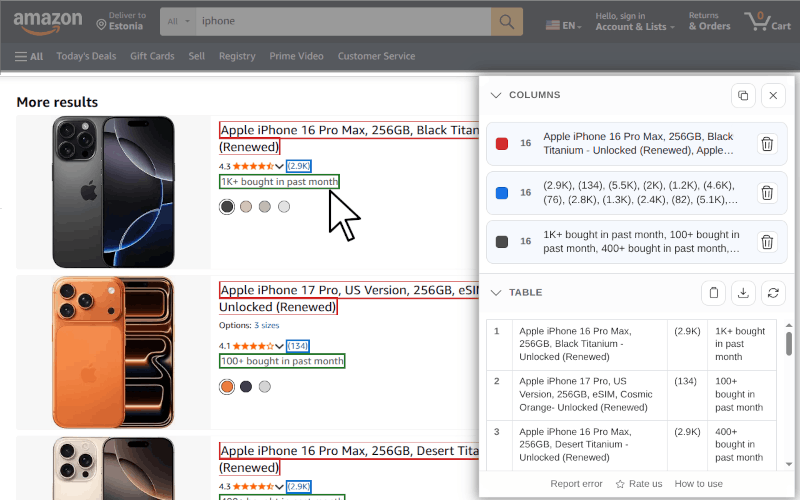
Task: Select orange color swatch on iPhone 17 Pro
Action: tap(227, 387)
